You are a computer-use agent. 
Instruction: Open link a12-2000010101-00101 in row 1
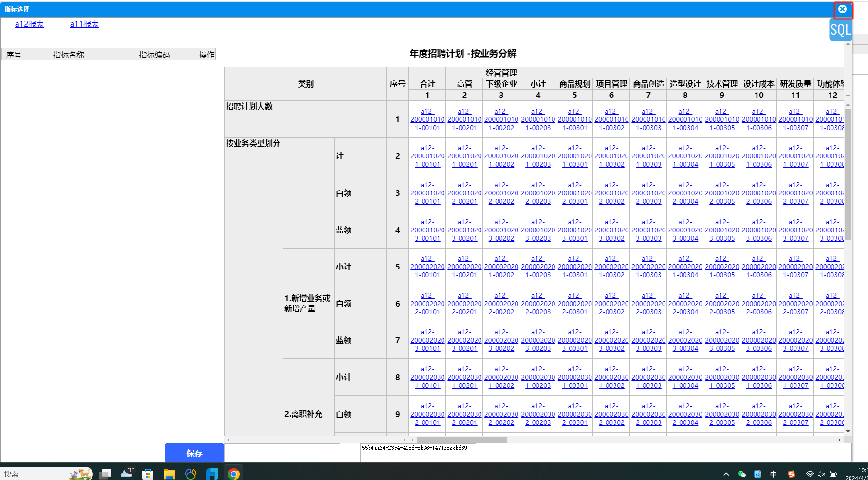coord(427,119)
